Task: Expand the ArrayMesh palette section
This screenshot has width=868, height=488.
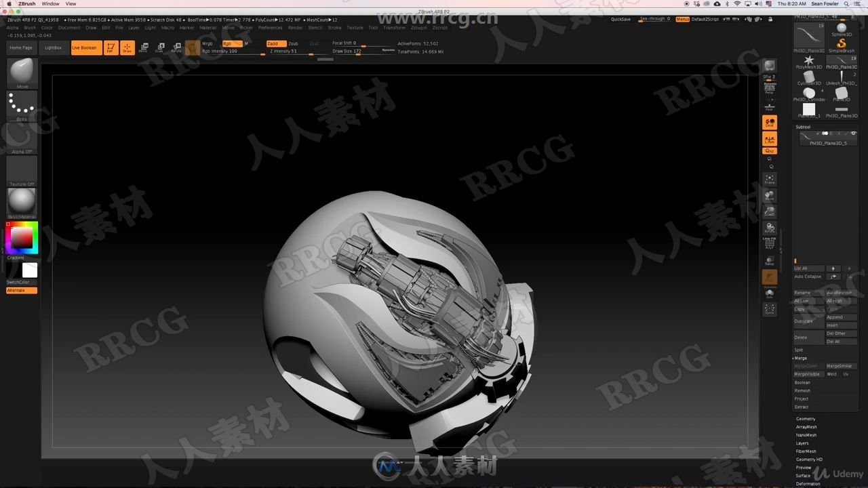Action: pyautogui.click(x=806, y=427)
